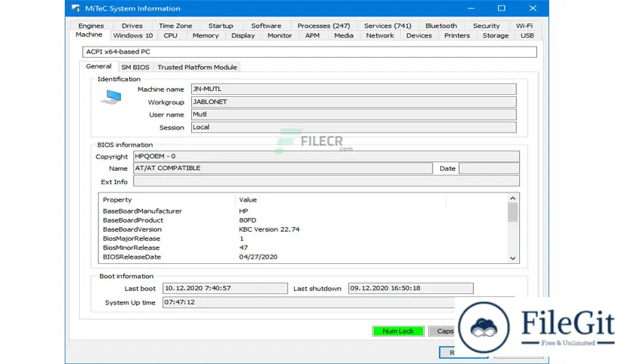
Task: Open the Devices tab
Action: click(419, 35)
